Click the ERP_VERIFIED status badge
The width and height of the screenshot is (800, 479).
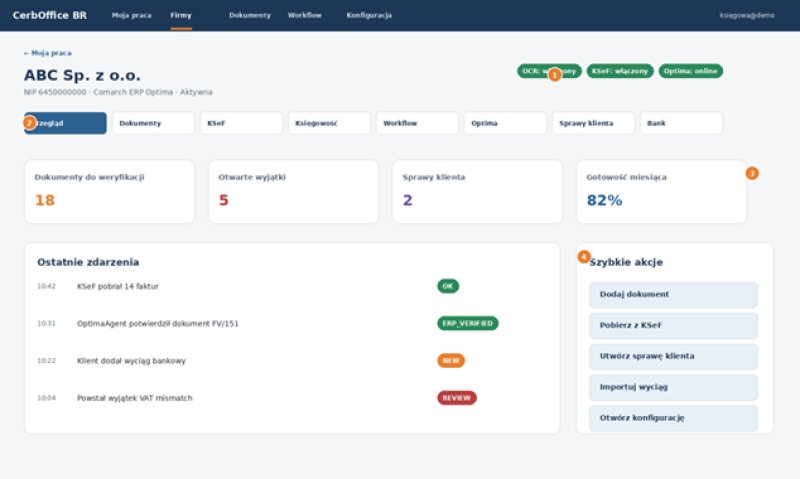coord(468,323)
